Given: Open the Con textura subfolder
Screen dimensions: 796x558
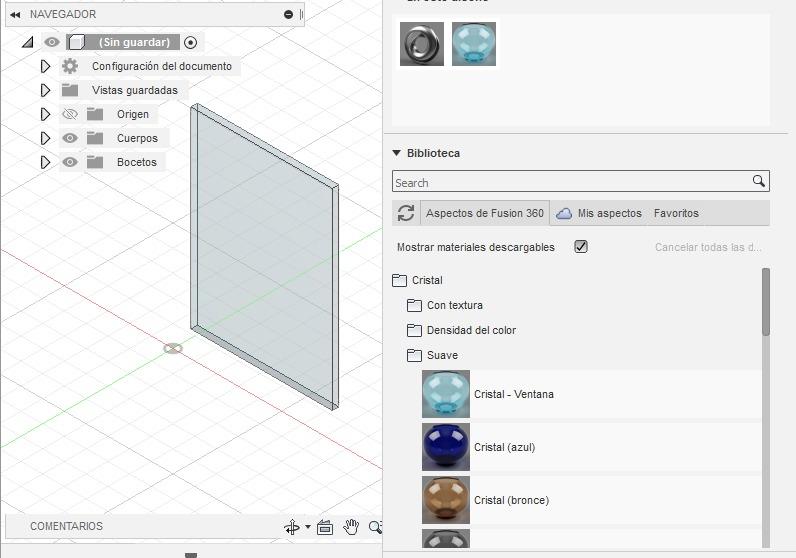Looking at the screenshot, I should click(x=454, y=305).
